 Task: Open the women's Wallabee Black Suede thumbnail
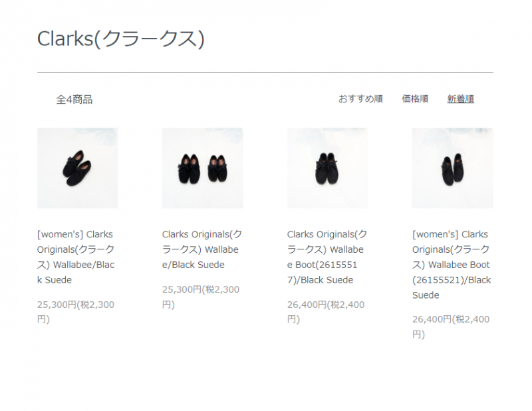coord(77,168)
